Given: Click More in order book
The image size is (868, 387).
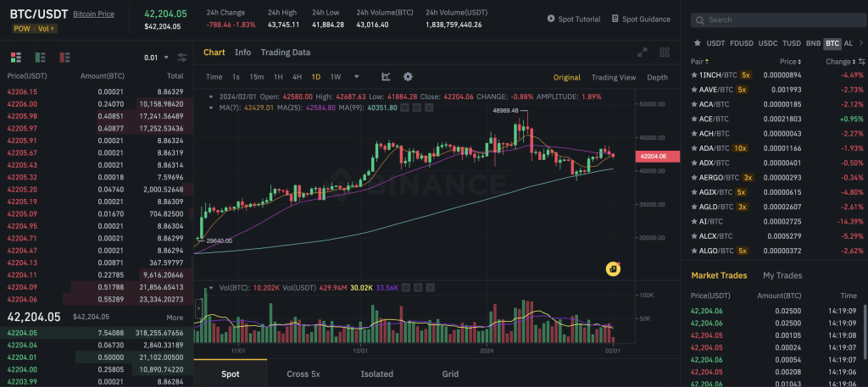Looking at the screenshot, I should point(175,318).
